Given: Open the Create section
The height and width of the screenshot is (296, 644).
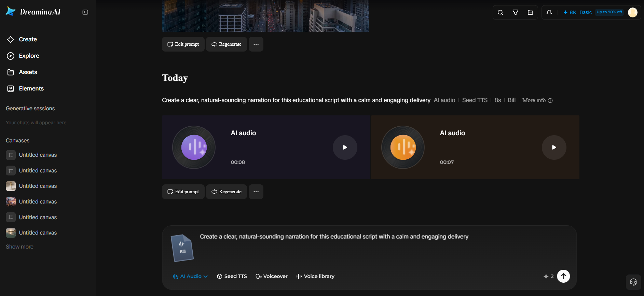Looking at the screenshot, I should coord(22,39).
